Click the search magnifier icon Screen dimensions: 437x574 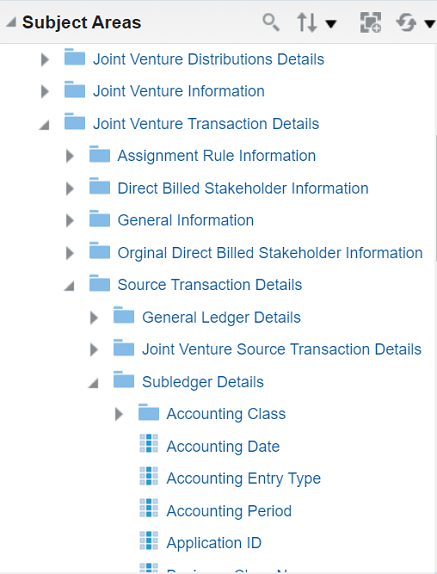click(271, 22)
